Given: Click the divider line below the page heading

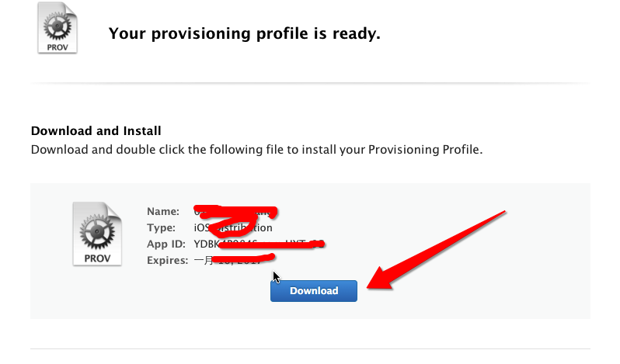Looking at the screenshot, I should click(310, 82).
